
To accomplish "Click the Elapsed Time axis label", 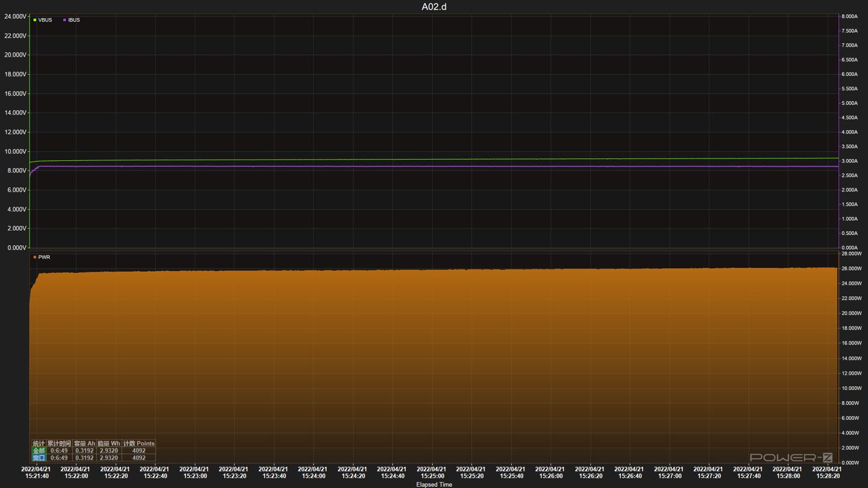I will click(434, 484).
